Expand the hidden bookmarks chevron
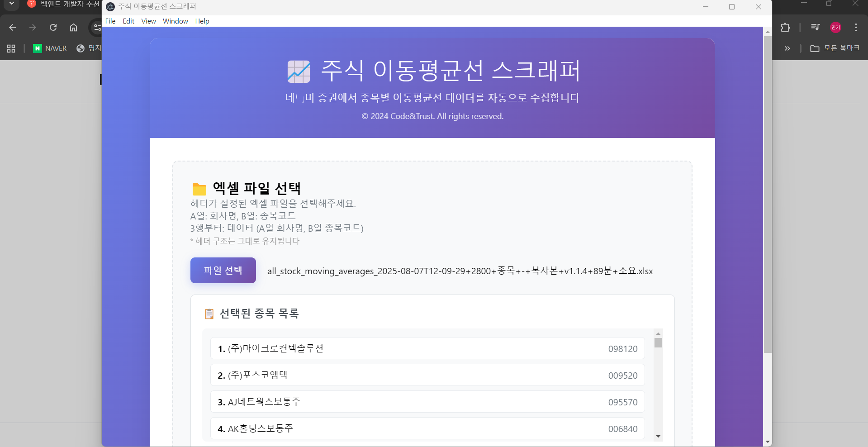 pos(787,48)
